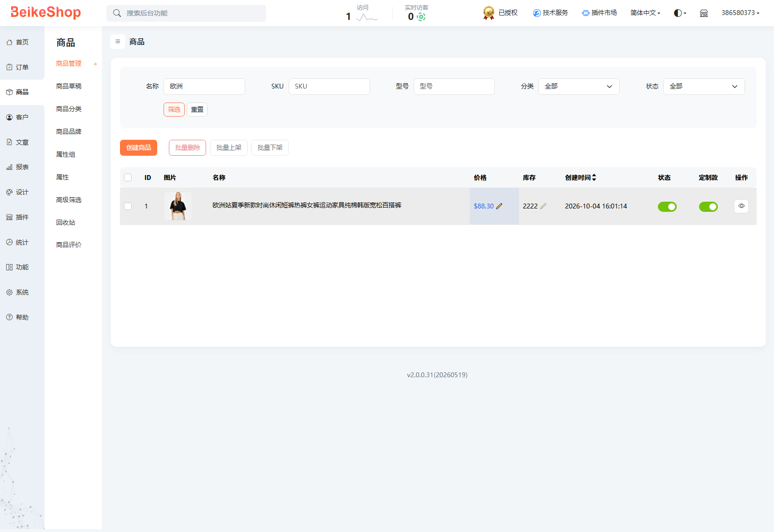The image size is (774, 532).
Task: Click the 批量删除 bulk delete button
Action: click(187, 148)
